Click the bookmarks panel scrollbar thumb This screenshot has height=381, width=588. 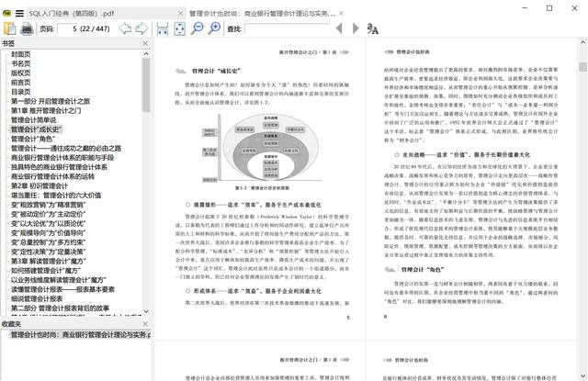(146, 85)
